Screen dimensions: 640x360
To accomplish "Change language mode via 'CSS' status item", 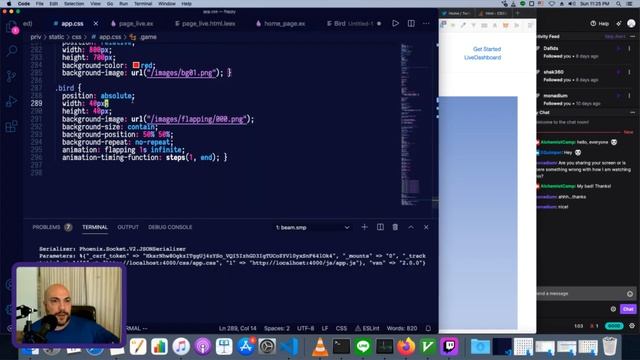I will [341, 328].
